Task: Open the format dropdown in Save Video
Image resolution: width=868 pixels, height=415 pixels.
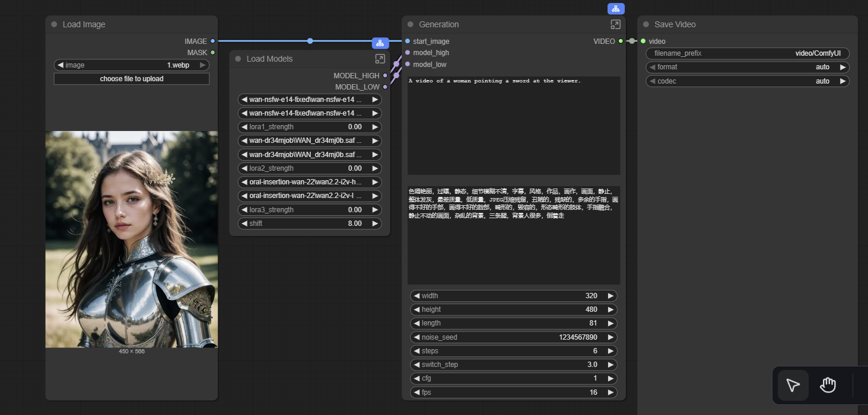Action: (x=748, y=67)
